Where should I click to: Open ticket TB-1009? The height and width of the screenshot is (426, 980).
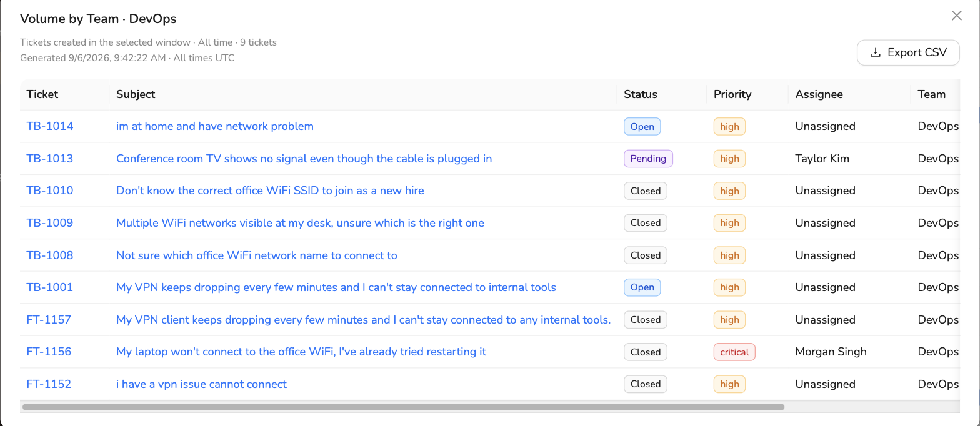(50, 223)
